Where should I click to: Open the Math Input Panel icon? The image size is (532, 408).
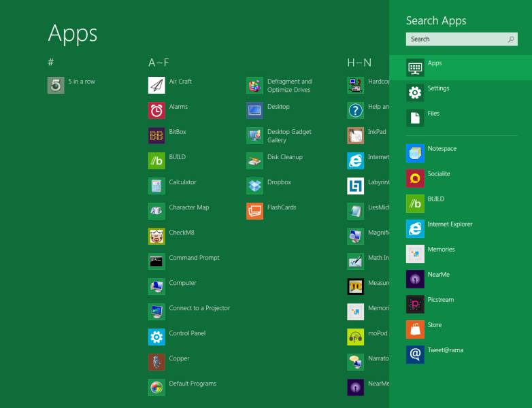[x=355, y=262]
